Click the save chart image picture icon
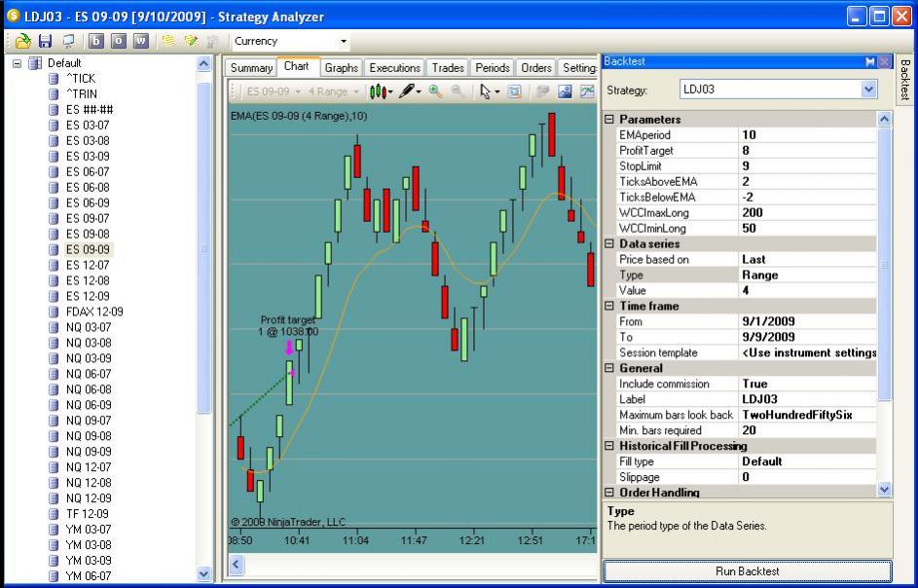The width and height of the screenshot is (918, 588). click(x=565, y=92)
